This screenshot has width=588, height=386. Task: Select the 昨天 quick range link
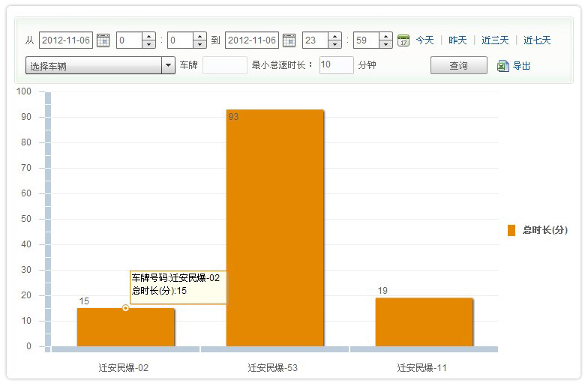tap(457, 40)
